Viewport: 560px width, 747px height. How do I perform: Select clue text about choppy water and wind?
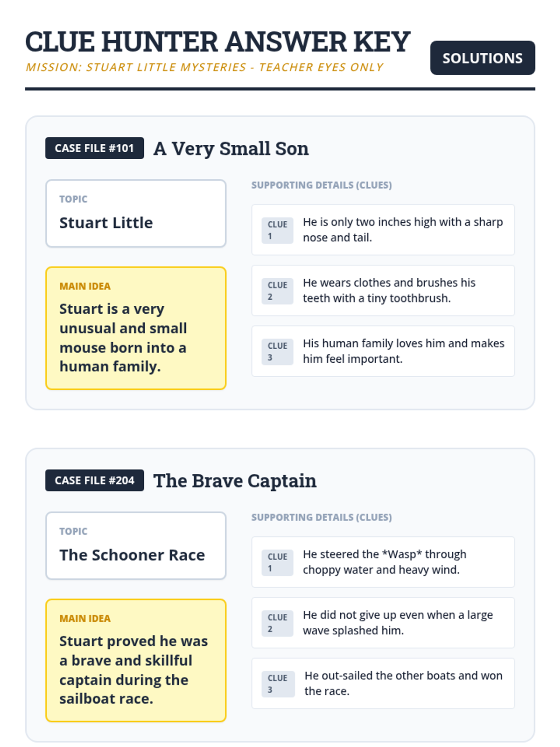coord(385,562)
